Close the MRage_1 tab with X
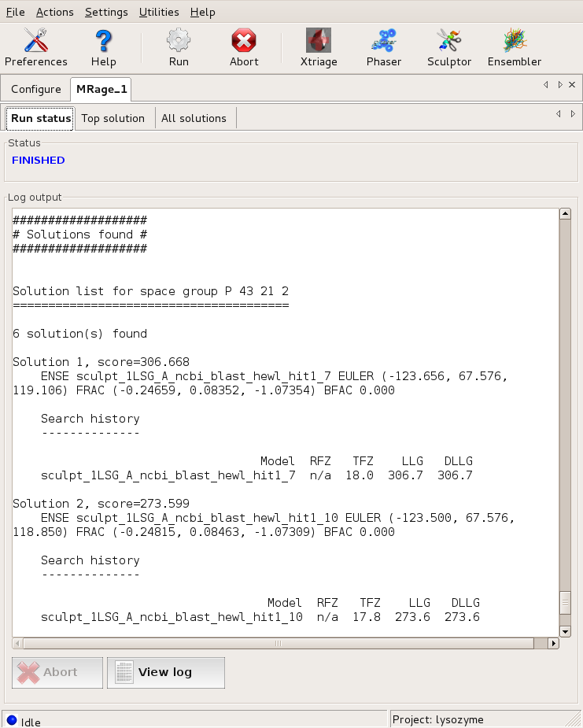Image resolution: width=583 pixels, height=728 pixels. [572, 85]
